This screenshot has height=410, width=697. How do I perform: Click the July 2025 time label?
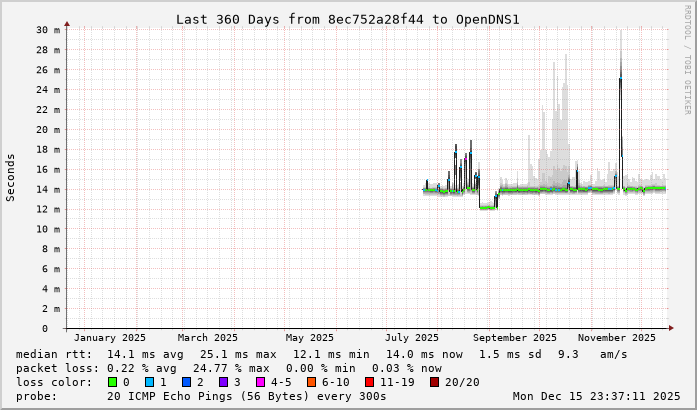point(412,338)
